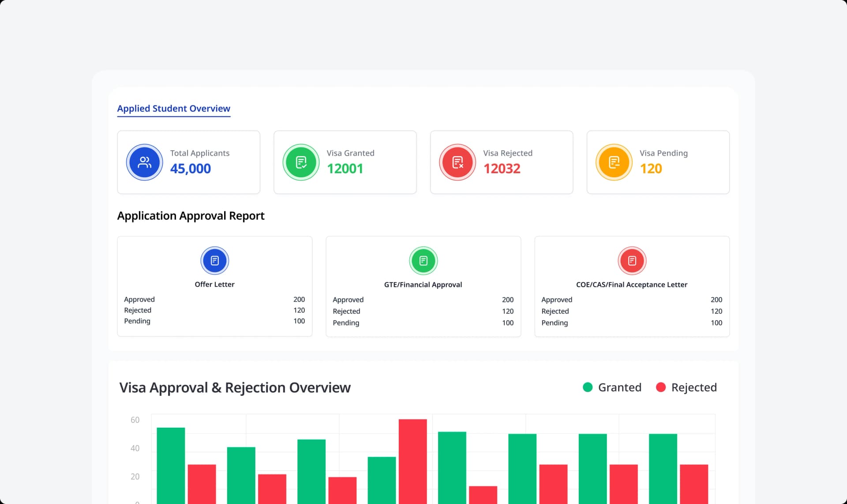Collapse the COE/CAS acceptance card
This screenshot has width=847, height=504.
[632, 286]
